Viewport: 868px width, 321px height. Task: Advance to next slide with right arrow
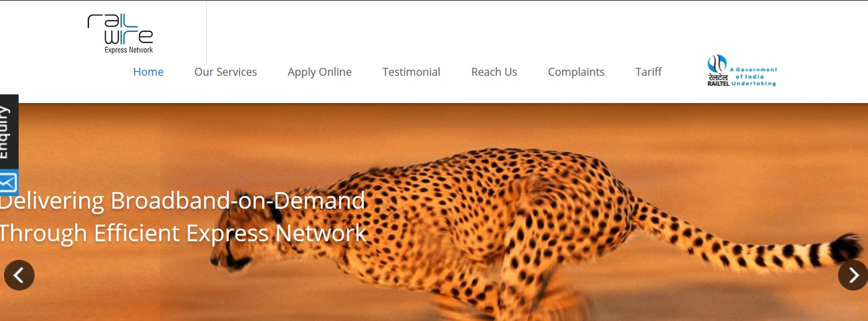click(853, 275)
